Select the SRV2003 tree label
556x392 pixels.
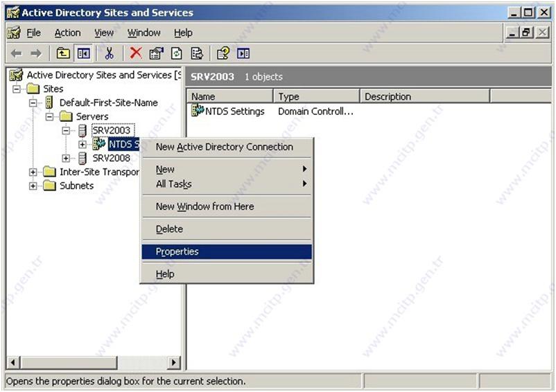[112, 130]
